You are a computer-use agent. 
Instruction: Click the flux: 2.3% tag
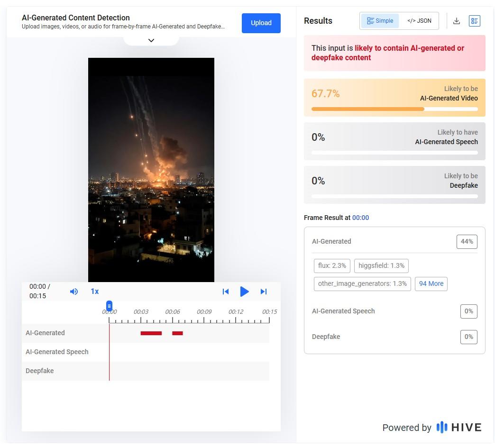[332, 265]
